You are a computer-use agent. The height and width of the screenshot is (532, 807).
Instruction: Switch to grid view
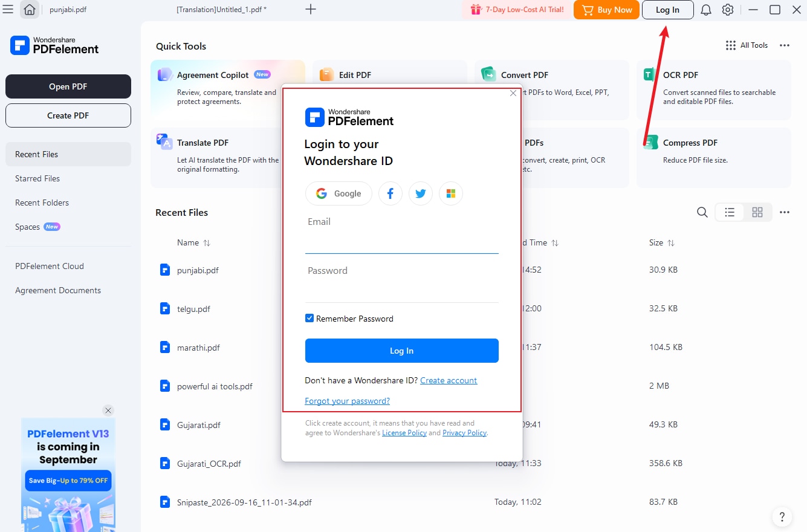pyautogui.click(x=757, y=212)
